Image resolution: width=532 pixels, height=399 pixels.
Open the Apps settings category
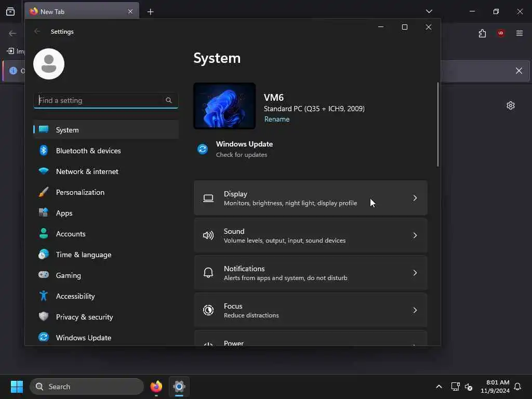coord(106,213)
